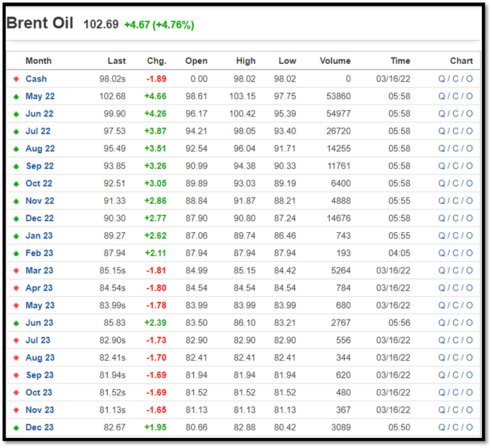Open the Cash contract link
The width and height of the screenshot is (492, 448).
[x=36, y=78]
